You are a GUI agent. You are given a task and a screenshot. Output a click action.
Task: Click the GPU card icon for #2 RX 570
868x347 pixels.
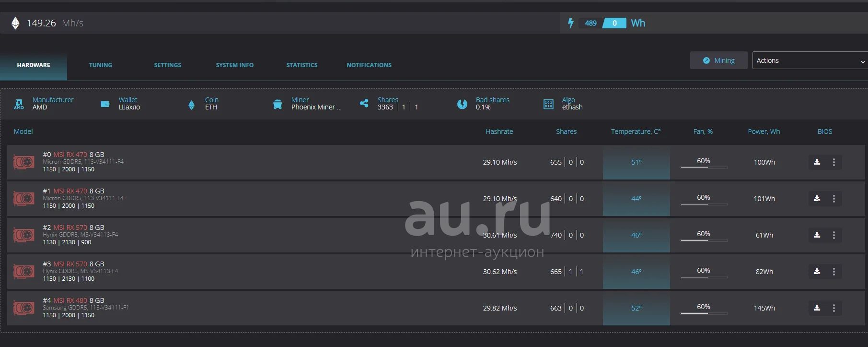23,235
